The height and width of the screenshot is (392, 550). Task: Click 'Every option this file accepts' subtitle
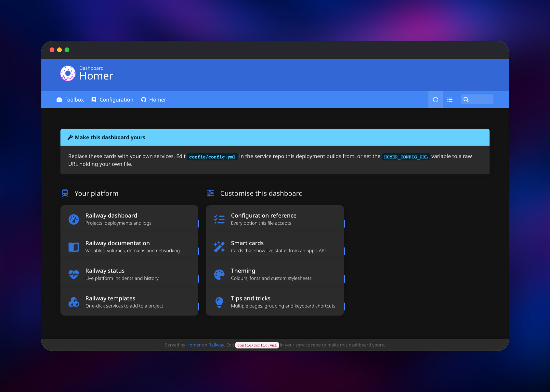point(261,223)
